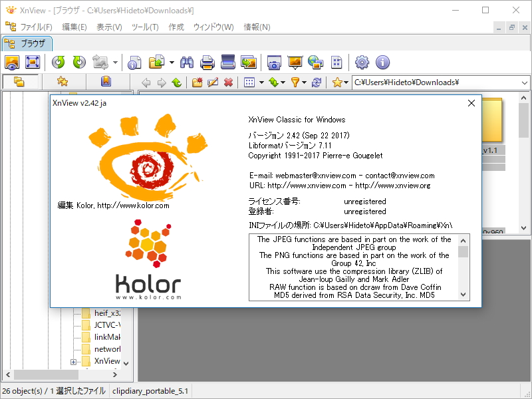
Task: Open the screen capture tool
Action: click(275, 62)
